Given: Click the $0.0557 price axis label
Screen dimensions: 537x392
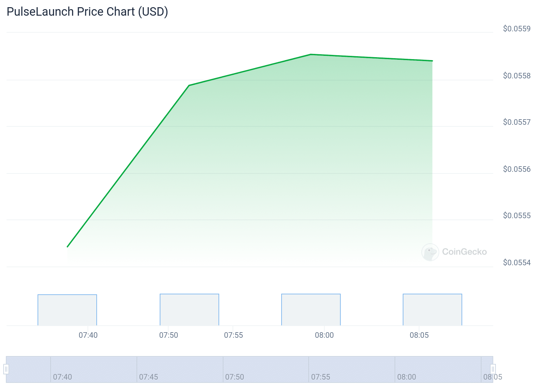Looking at the screenshot, I should (517, 122).
